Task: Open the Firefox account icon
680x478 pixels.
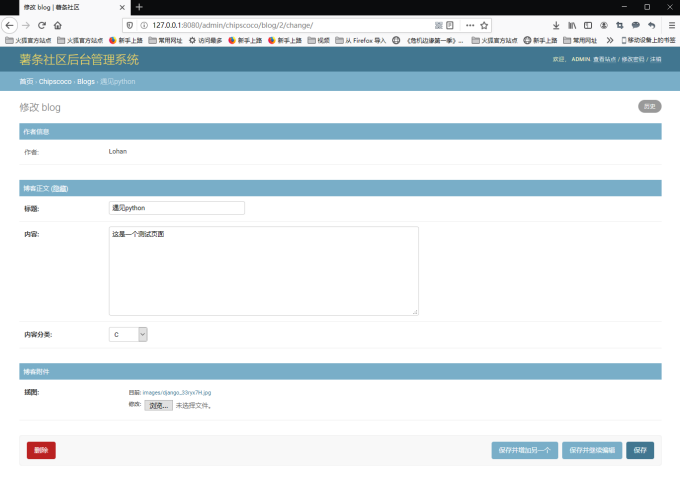Action: tap(604, 26)
